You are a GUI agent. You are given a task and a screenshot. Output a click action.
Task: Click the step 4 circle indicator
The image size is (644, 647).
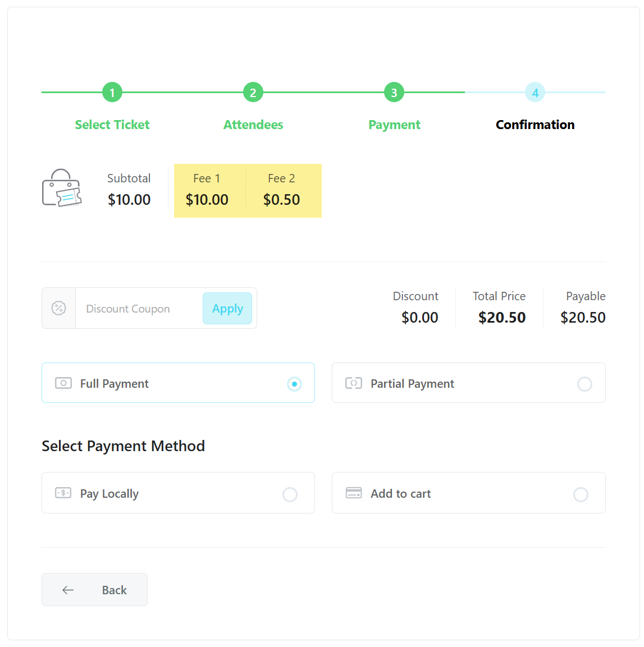(535, 92)
